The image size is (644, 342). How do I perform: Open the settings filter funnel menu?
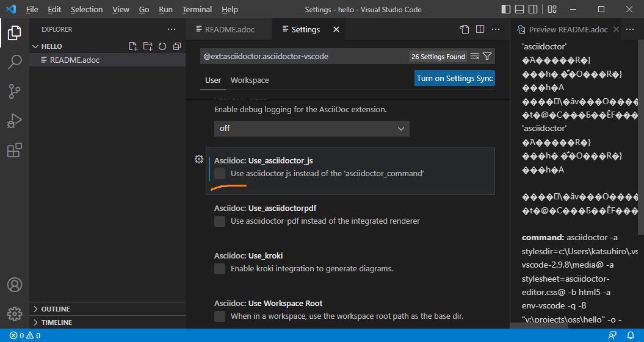(x=487, y=57)
